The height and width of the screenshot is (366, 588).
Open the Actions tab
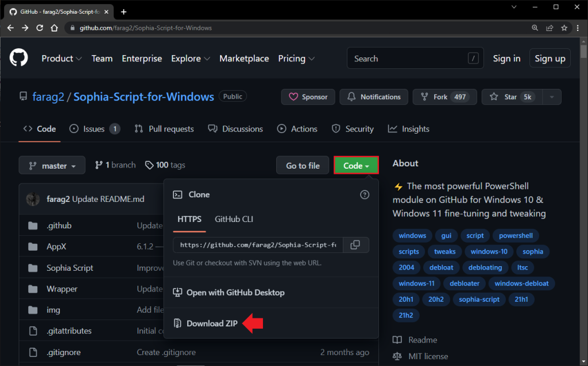click(x=297, y=129)
